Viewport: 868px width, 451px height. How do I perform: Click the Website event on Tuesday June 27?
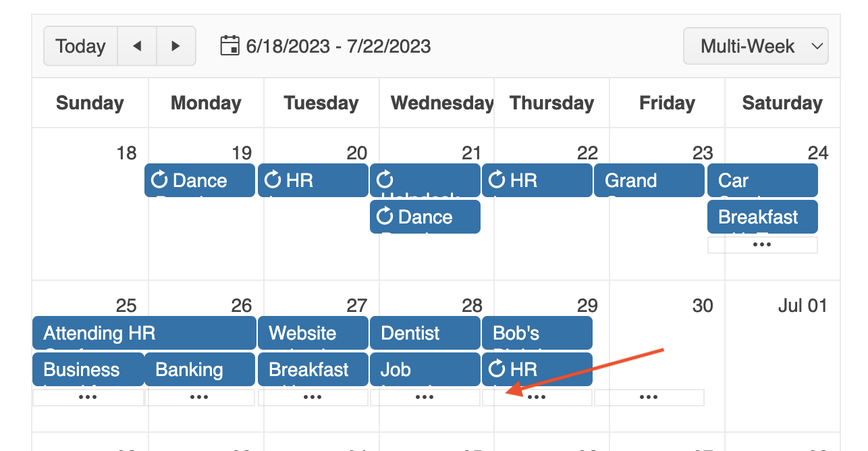click(x=313, y=333)
